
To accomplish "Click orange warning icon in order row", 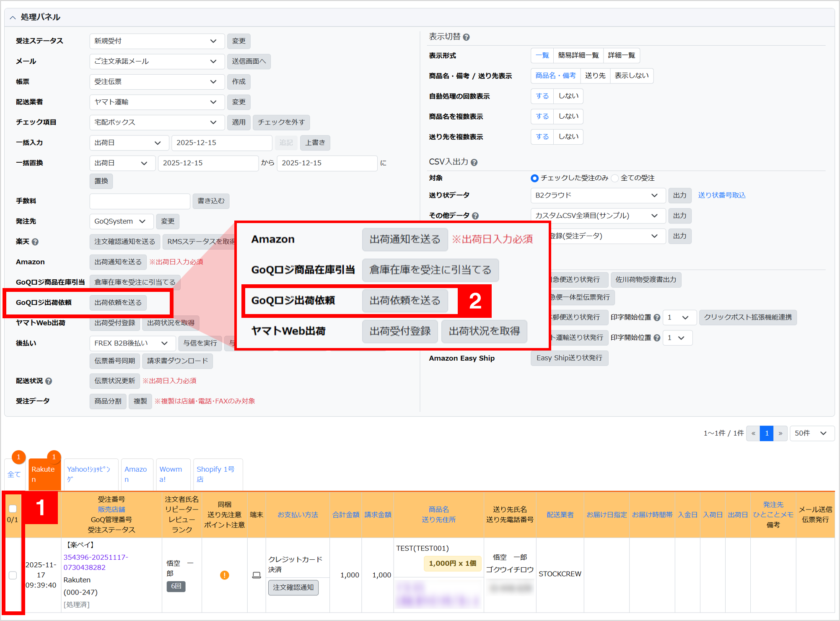I will click(x=225, y=575).
